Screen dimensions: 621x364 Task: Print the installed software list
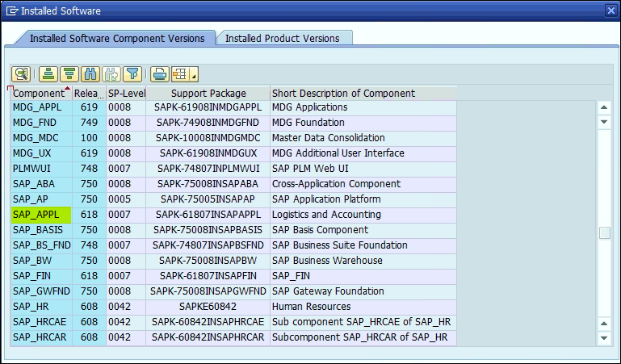tap(160, 74)
